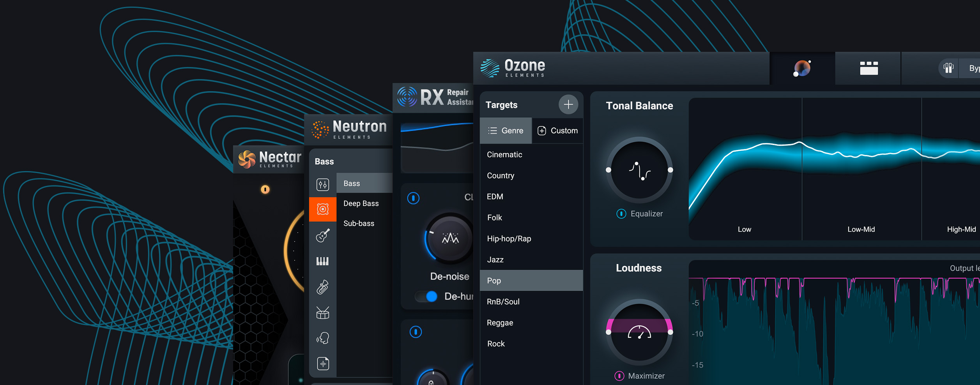Select Neutron drum instrument icon
The width and height of the screenshot is (980, 385).
323,313
